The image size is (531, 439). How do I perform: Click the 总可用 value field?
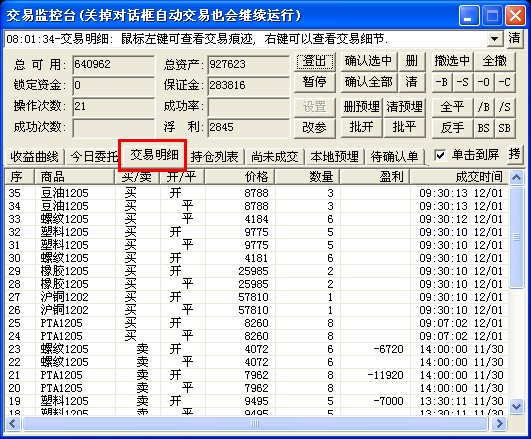point(113,64)
